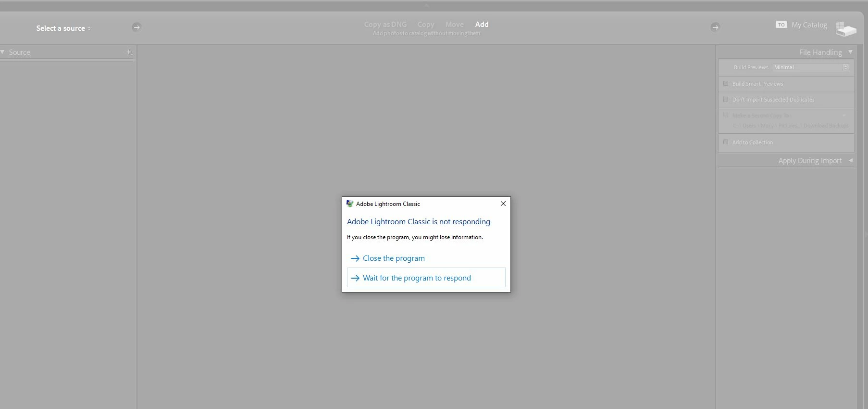
Task: Collapse the File Handling panel
Action: pos(850,52)
